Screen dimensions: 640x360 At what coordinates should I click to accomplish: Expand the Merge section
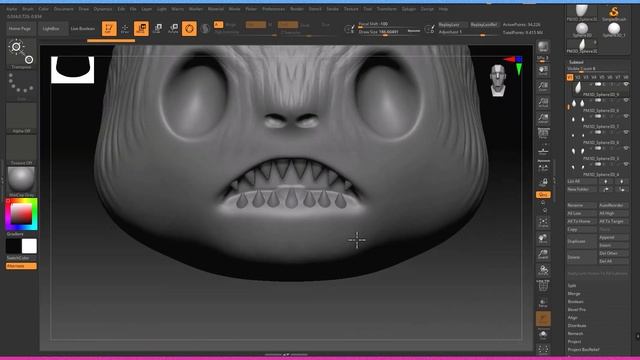[x=573, y=293]
